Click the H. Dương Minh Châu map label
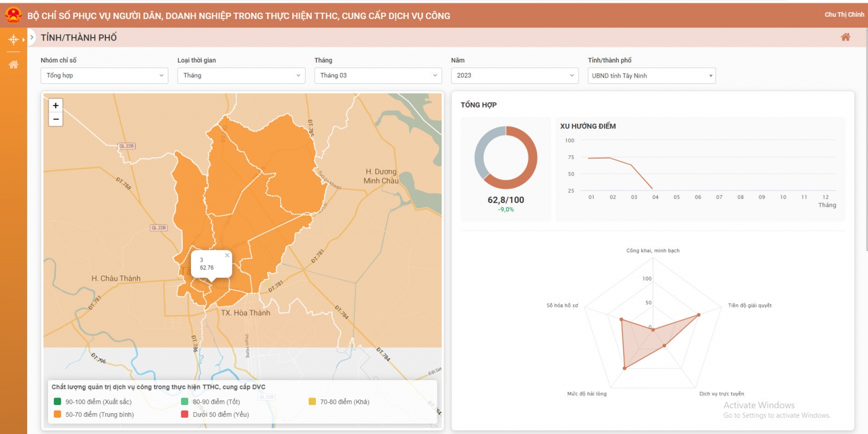Image resolution: width=868 pixels, height=434 pixels. (381, 176)
